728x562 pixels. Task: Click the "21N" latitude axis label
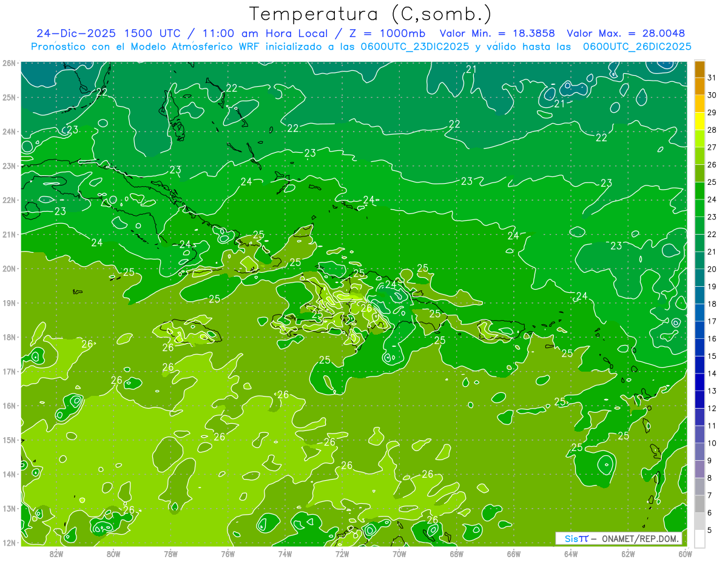pyautogui.click(x=9, y=234)
